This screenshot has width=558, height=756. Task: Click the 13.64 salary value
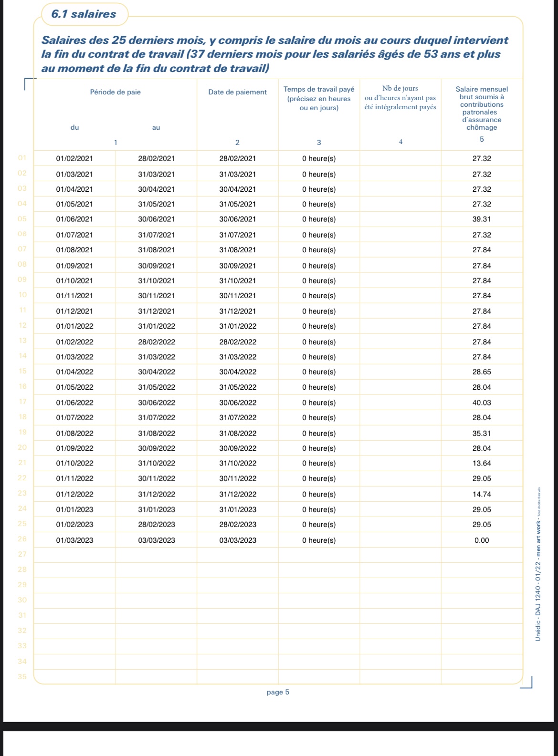pos(482,463)
